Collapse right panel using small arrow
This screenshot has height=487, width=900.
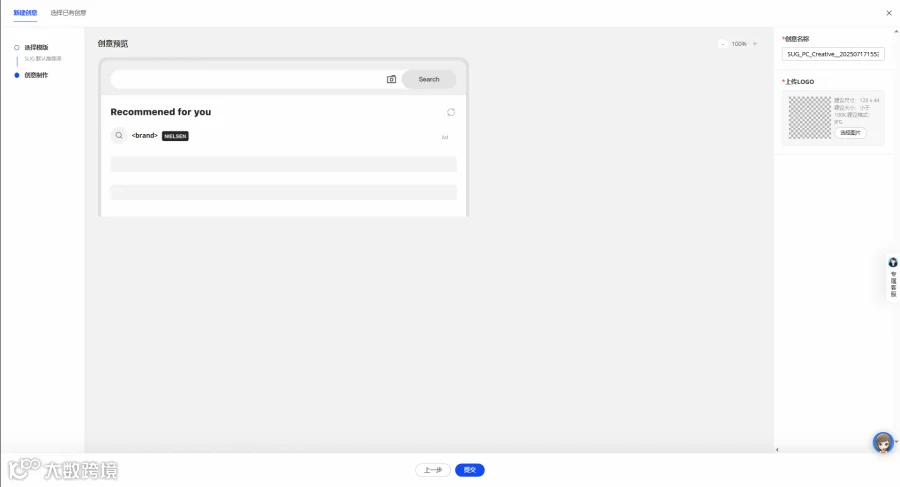777,450
